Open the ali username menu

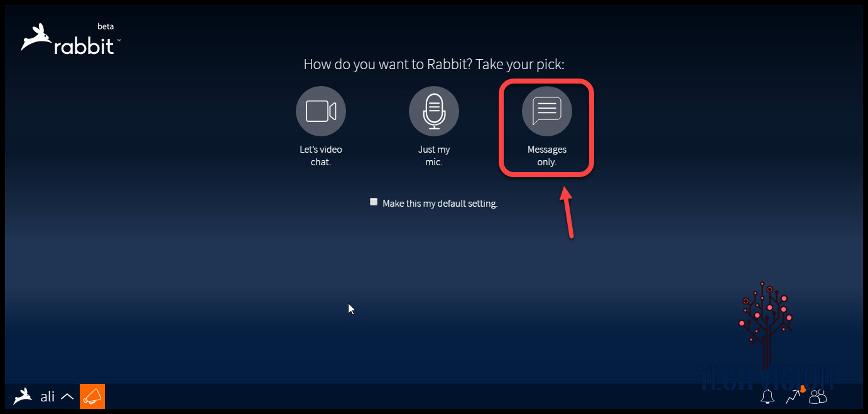click(x=48, y=396)
